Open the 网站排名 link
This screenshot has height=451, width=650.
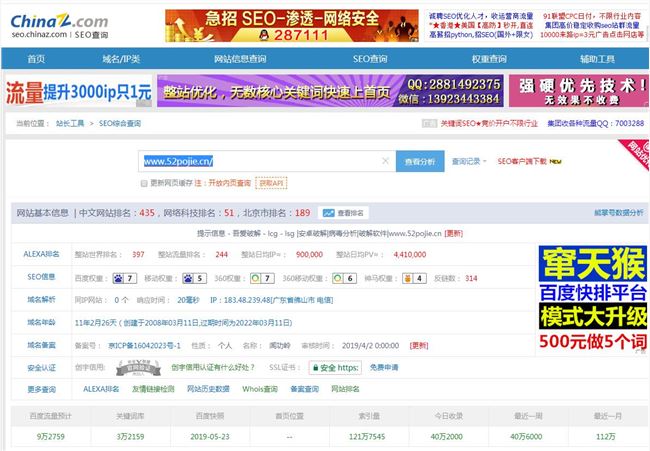coord(345,389)
